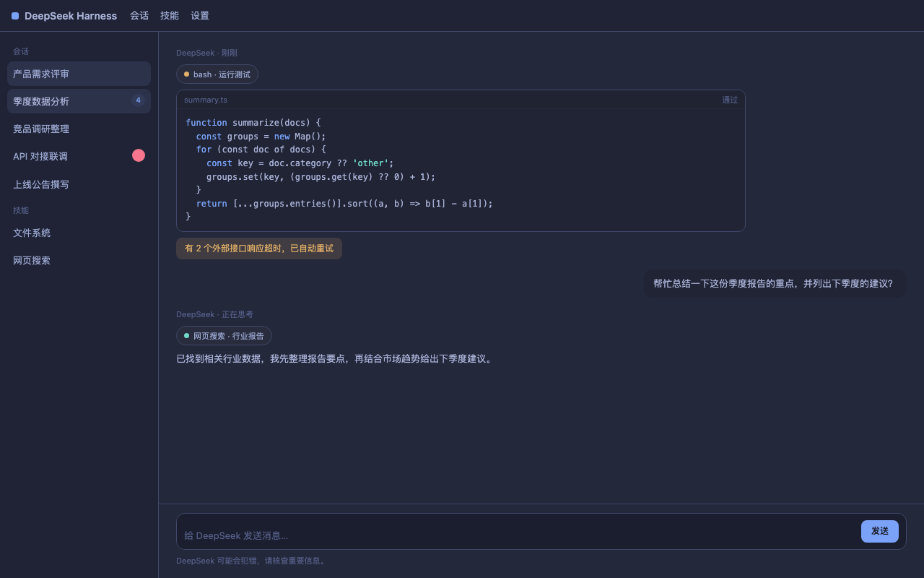Image resolution: width=924 pixels, height=578 pixels.
Task: Click the unread count badge 4
Action: [138, 100]
